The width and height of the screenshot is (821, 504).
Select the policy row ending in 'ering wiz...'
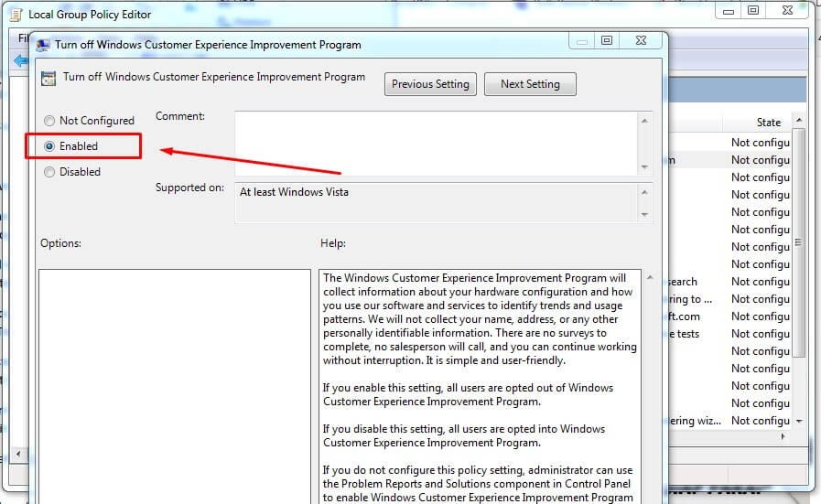[729, 421]
